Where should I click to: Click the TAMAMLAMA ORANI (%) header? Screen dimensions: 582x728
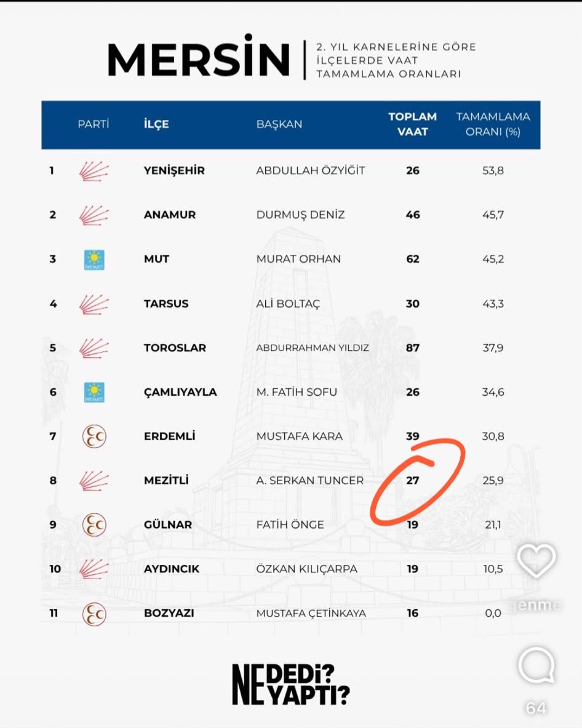(493, 124)
